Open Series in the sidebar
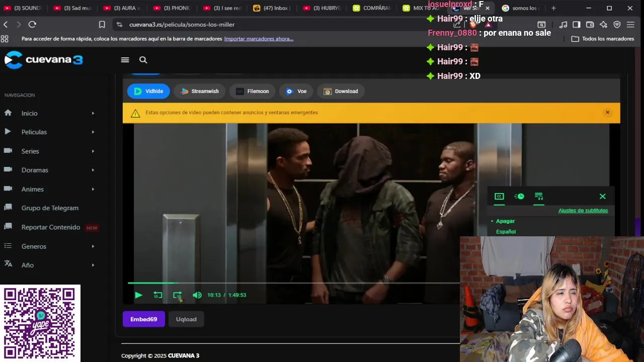This screenshot has width=644, height=362. 30,151
